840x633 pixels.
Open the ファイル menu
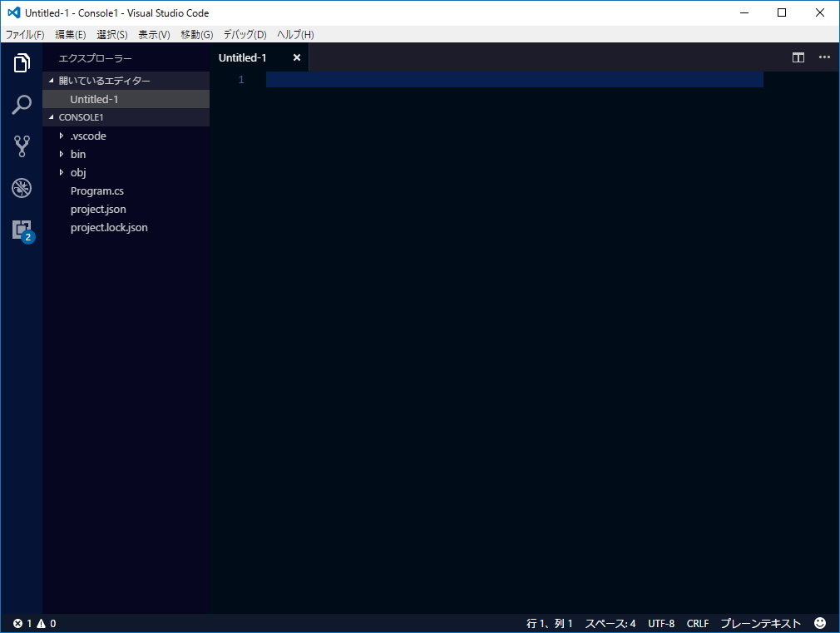[x=24, y=34]
